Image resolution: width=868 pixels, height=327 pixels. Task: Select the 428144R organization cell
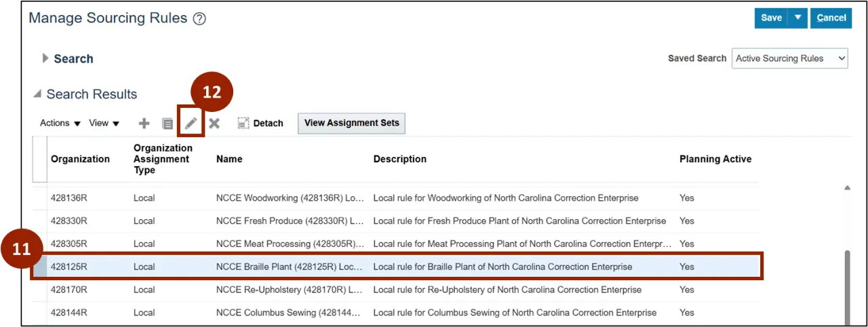point(69,313)
